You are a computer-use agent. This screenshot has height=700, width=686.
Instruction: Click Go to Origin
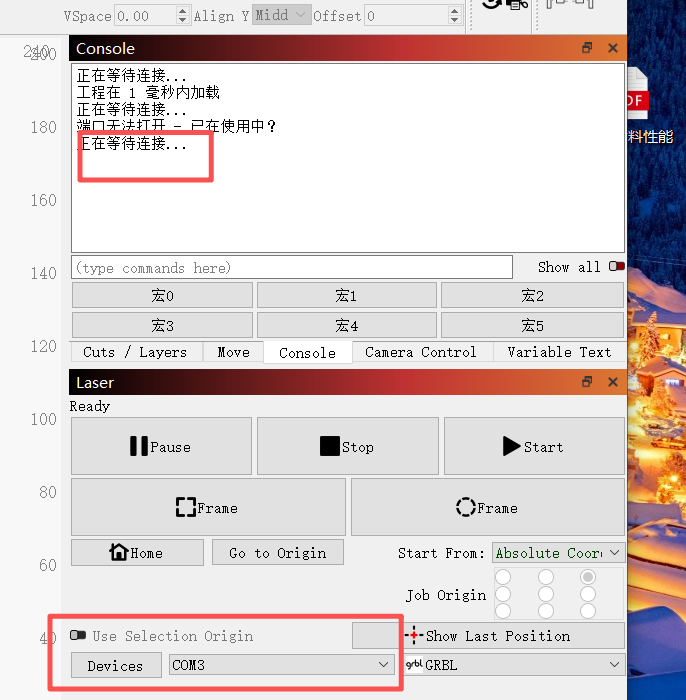278,553
